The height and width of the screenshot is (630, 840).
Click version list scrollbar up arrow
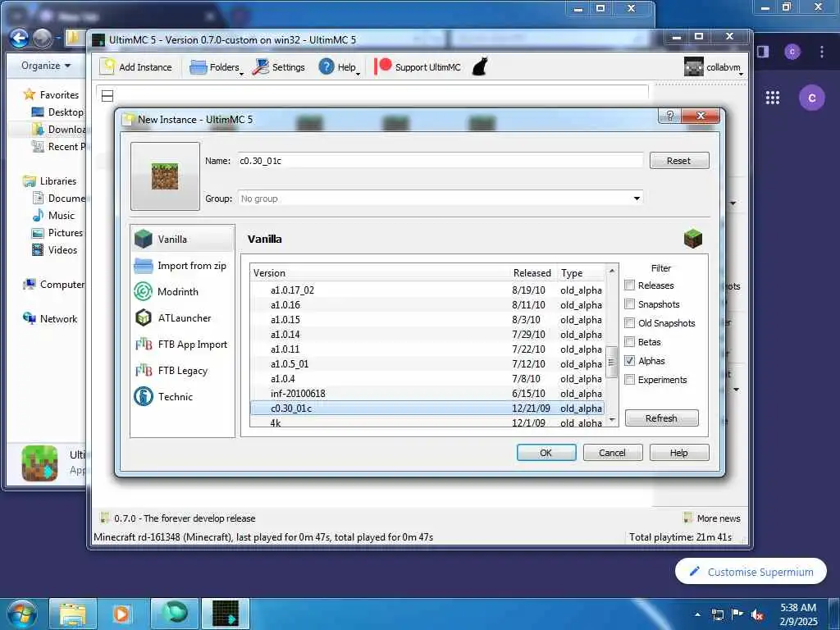point(612,271)
